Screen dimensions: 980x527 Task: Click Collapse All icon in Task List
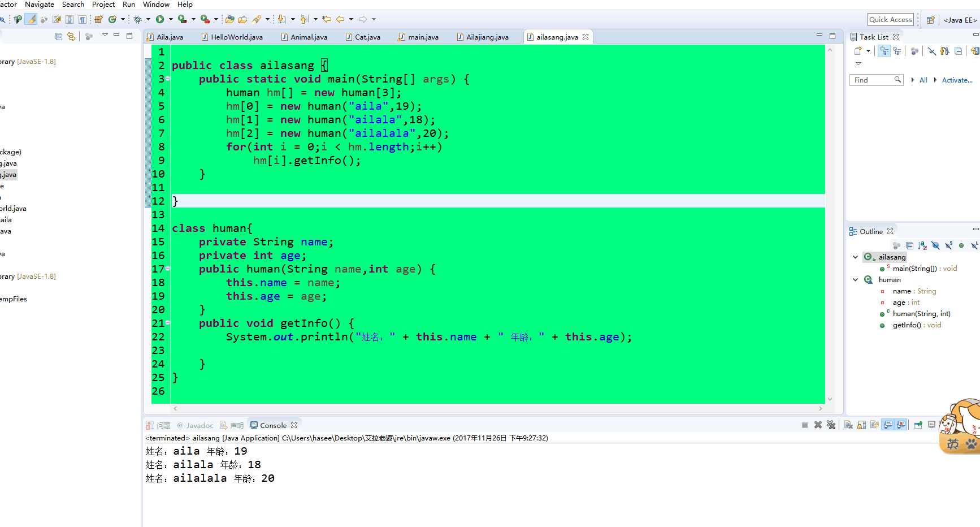click(958, 51)
